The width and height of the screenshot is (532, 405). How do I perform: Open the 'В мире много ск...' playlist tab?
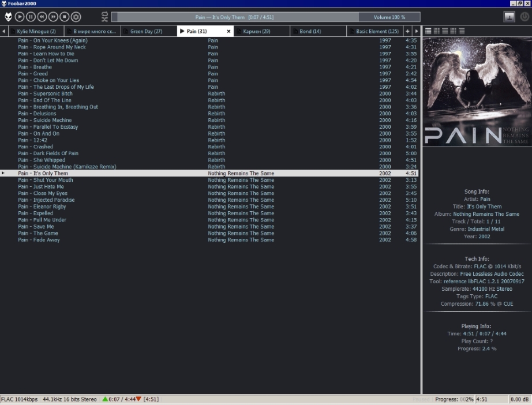tap(92, 31)
